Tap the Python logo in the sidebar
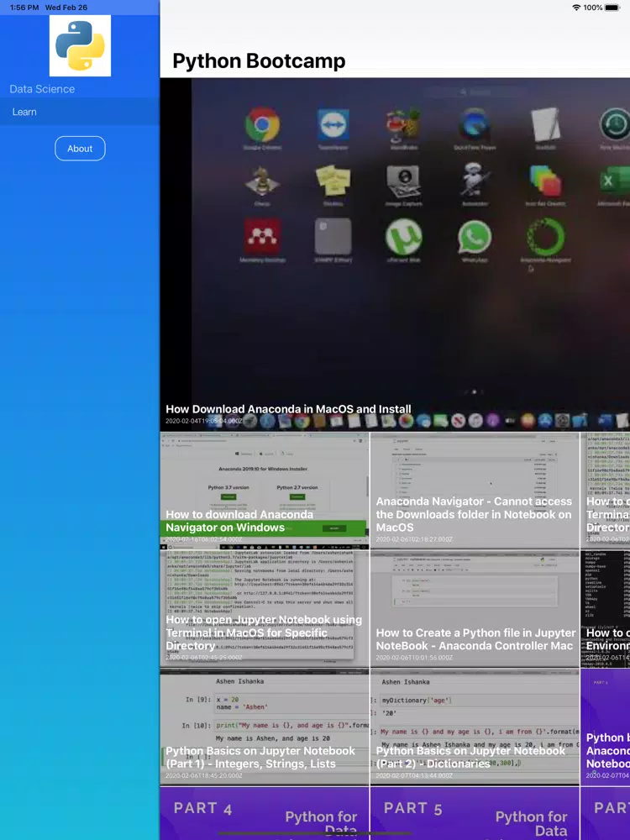The width and height of the screenshot is (630, 840). pyautogui.click(x=80, y=45)
